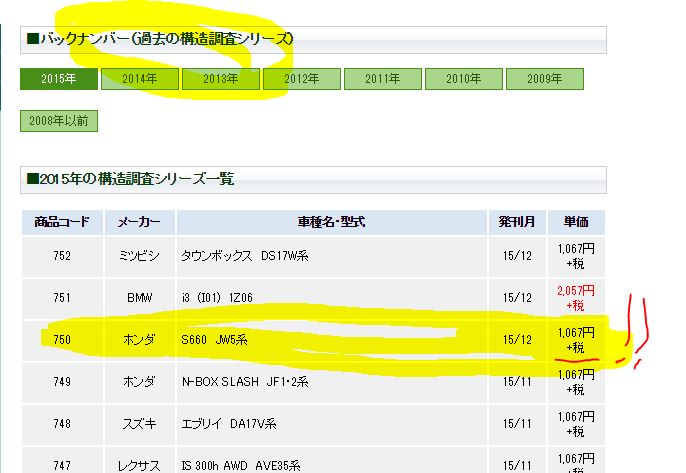This screenshot has width=686, height=473.
Task: Switch to the 2013年 tab
Action: point(220,79)
